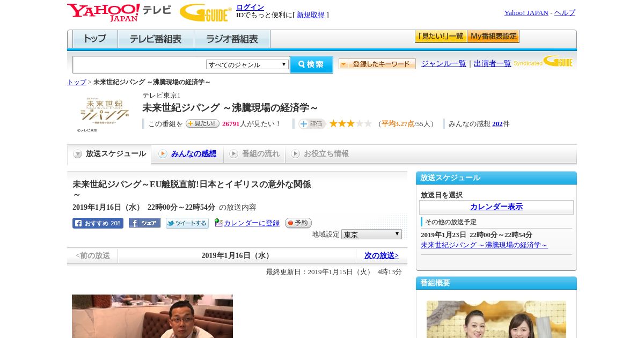Click the 予約 recording button
Image resolution: width=644 pixels, height=338 pixels.
pos(298,223)
